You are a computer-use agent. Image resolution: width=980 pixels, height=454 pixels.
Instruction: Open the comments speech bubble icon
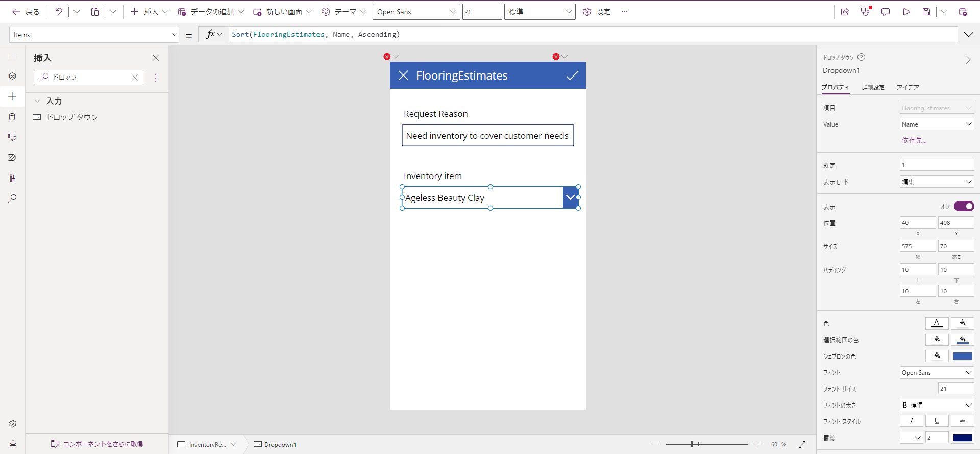pyautogui.click(x=886, y=12)
